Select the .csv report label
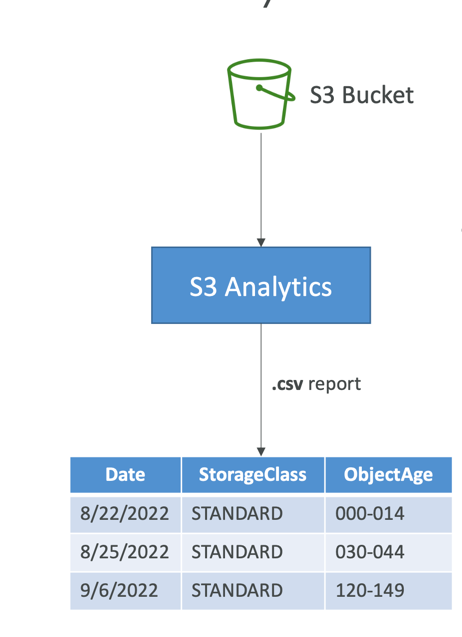The width and height of the screenshot is (462, 637). click(316, 384)
